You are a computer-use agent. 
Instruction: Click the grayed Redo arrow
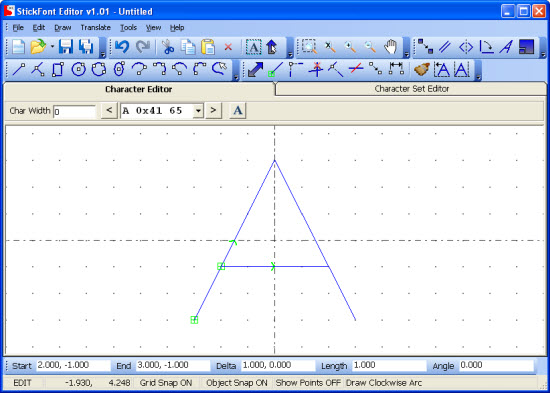click(143, 47)
